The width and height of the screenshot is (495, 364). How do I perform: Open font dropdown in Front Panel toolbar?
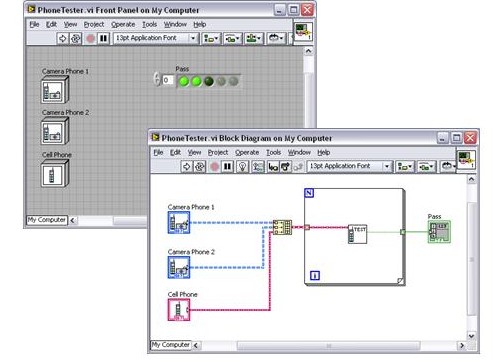pyautogui.click(x=156, y=38)
